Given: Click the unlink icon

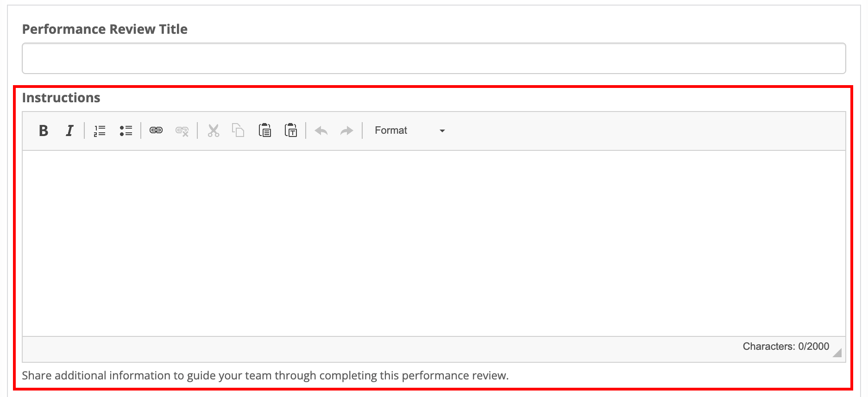Looking at the screenshot, I should click(182, 131).
